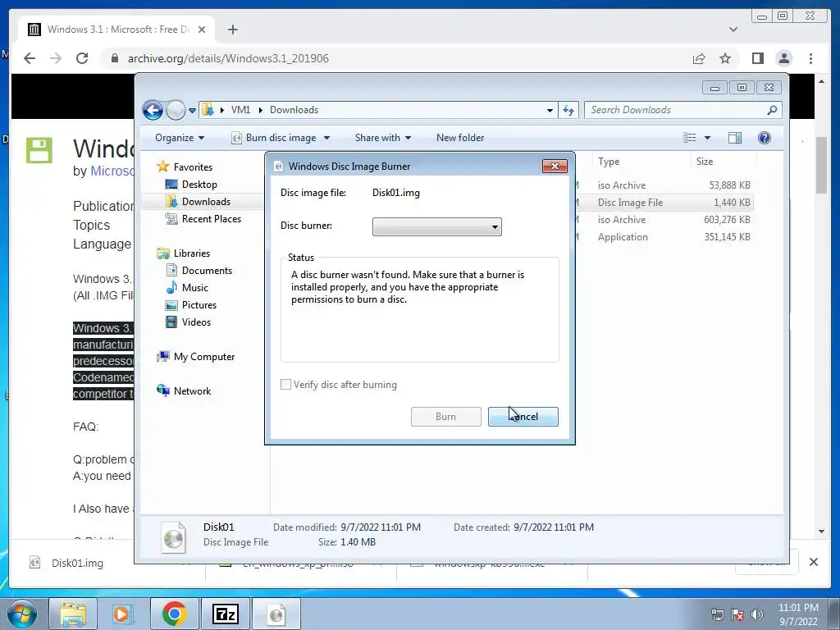The width and height of the screenshot is (840, 630).
Task: Open Explorer help question mark icon
Action: pyautogui.click(x=765, y=138)
